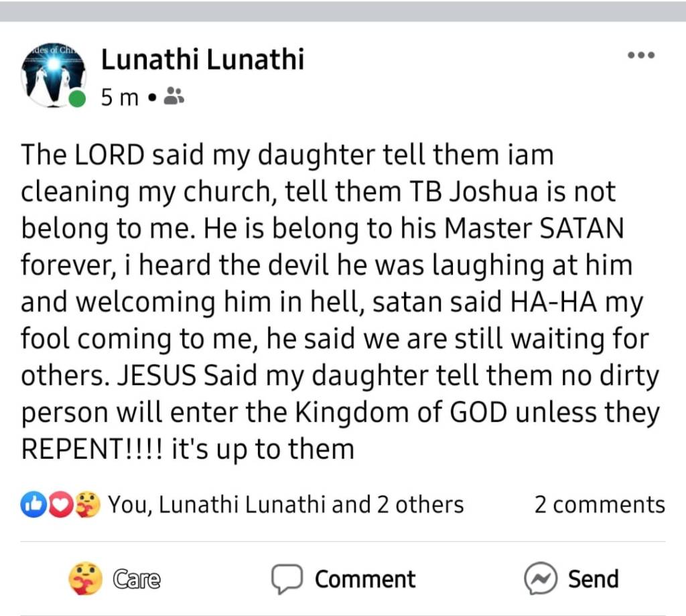Click the blue thumbs-up Like reaction icon
This screenshot has height=616, width=686.
[x=31, y=504]
